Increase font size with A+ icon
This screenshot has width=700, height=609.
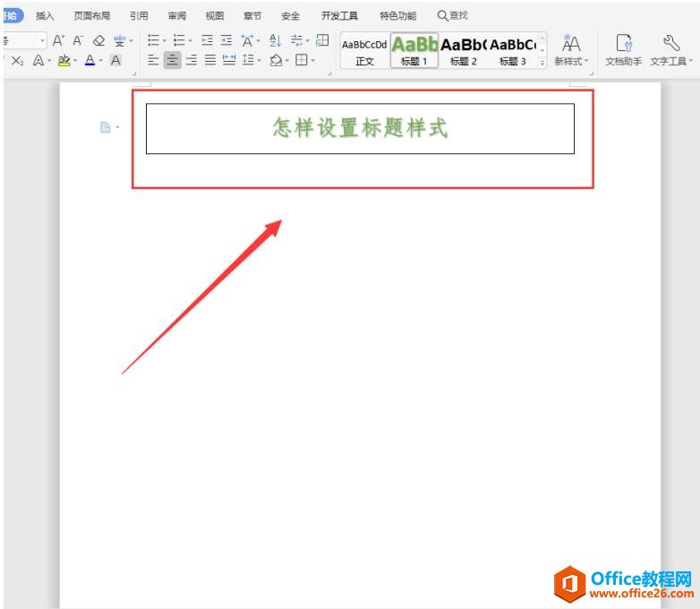click(58, 40)
